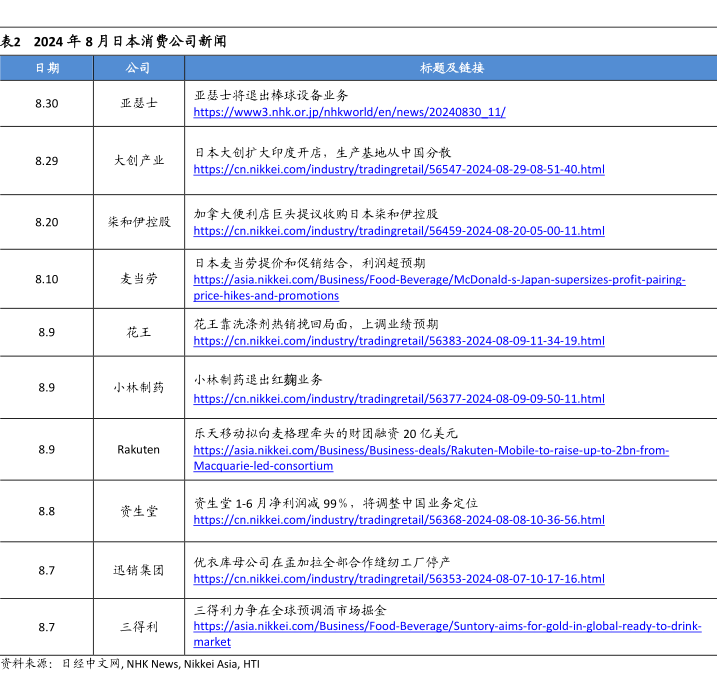This screenshot has height=686, width=717.
Task: Select the company cell 迅销集团
Action: pos(139,570)
